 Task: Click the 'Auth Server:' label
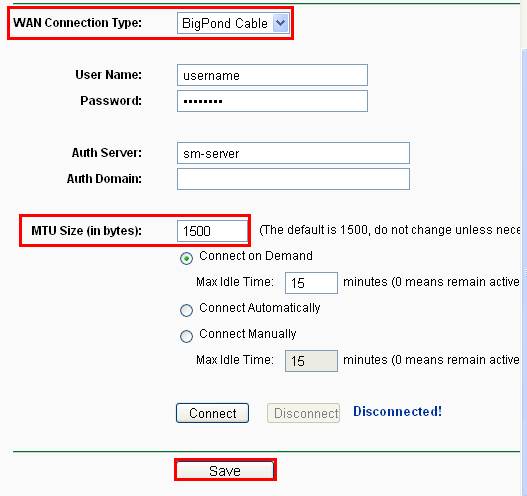107,153
